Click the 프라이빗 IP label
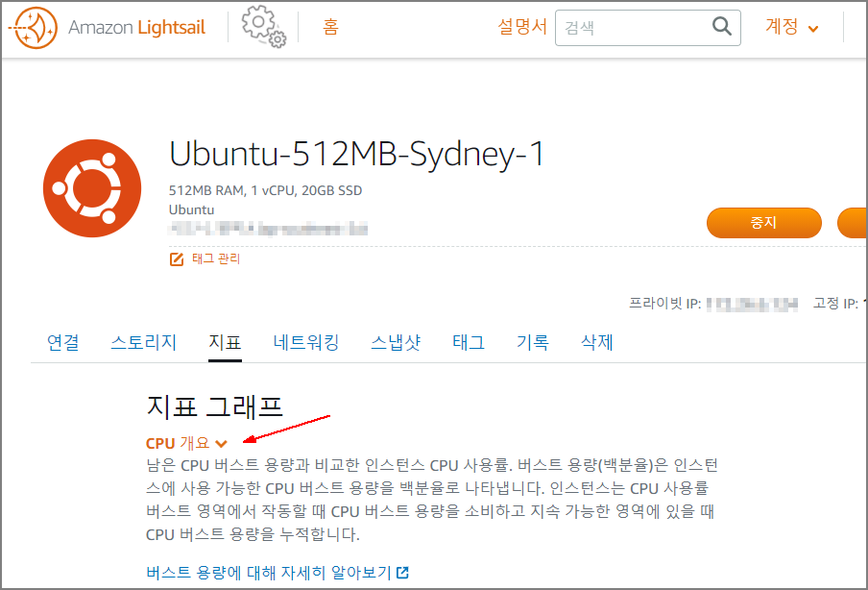This screenshot has width=868, height=590. 664,303
